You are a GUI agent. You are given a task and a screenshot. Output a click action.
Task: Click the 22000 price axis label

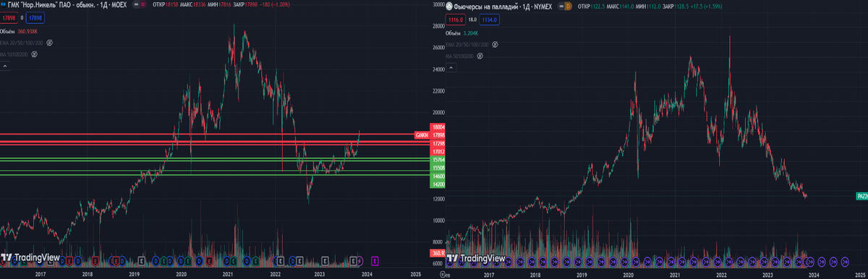pos(438,90)
